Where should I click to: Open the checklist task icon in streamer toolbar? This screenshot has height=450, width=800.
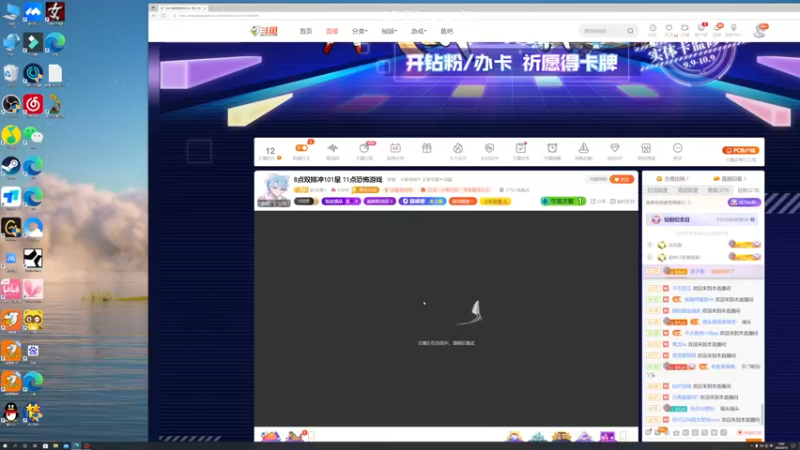520,148
